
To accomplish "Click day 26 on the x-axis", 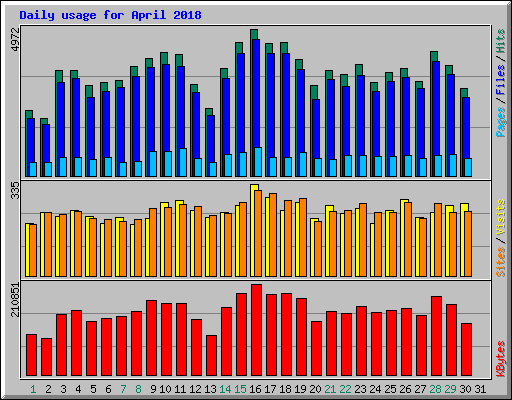I will [x=405, y=389].
